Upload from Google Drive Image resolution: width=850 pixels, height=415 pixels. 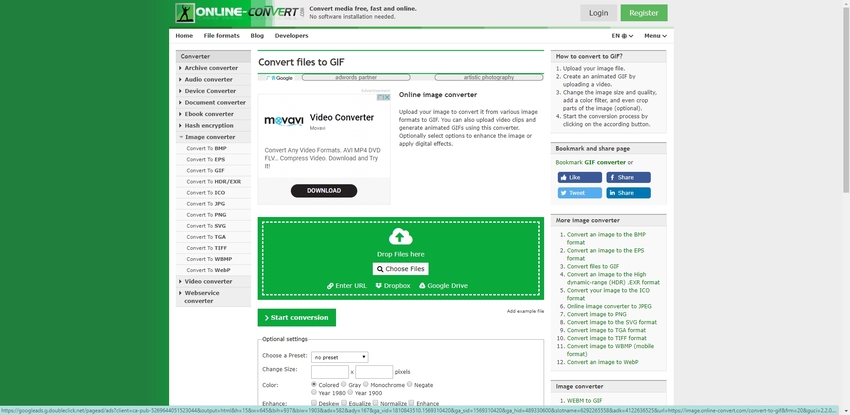pos(444,285)
